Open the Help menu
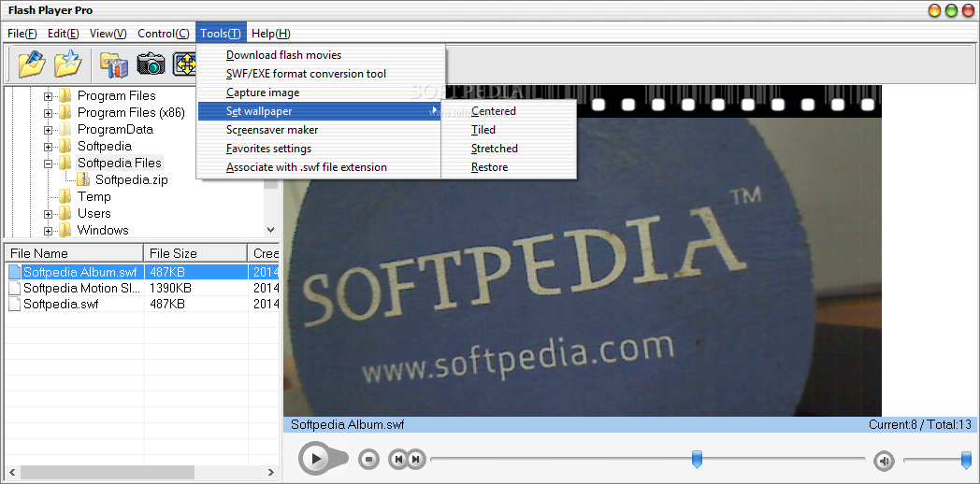The image size is (980, 484). click(270, 34)
